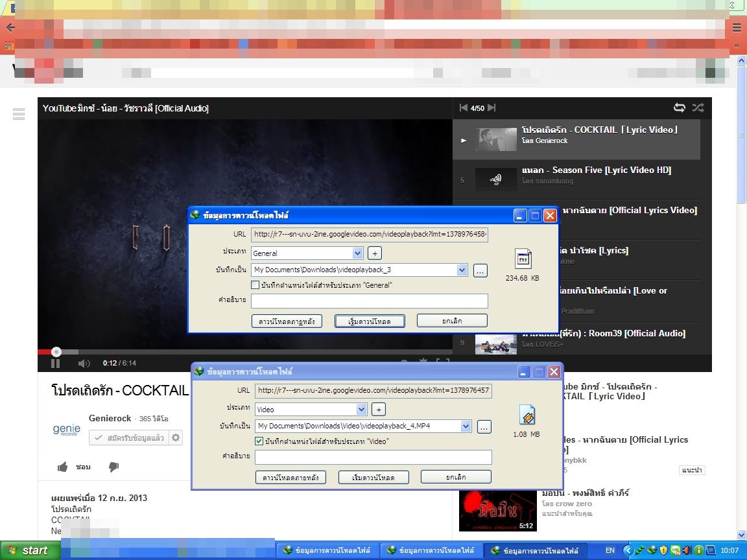Click the genie records channel logo
The height and width of the screenshot is (560, 747).
tap(67, 430)
